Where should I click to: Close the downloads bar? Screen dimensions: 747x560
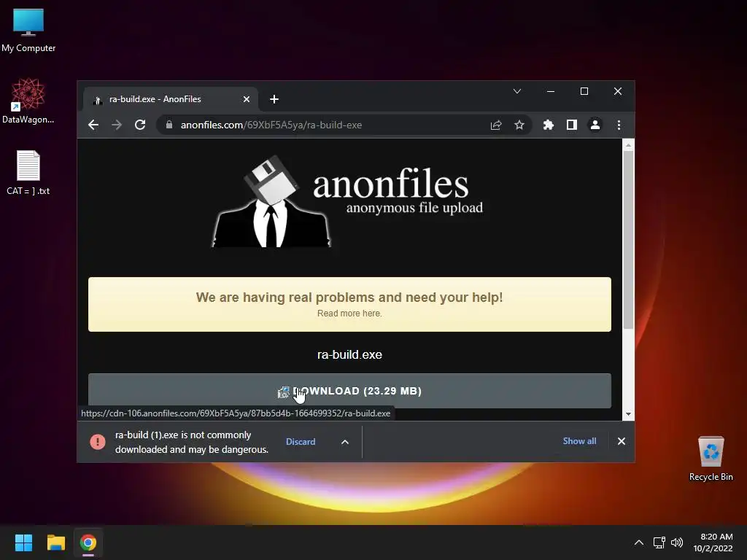[x=622, y=441]
